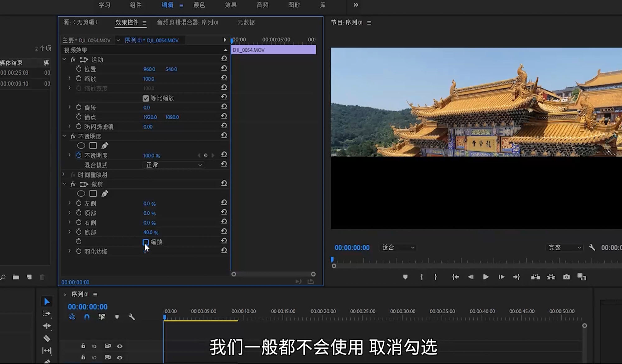Select the Track Select Forward tool
Viewport: 622px width, 364px height.
(46, 314)
